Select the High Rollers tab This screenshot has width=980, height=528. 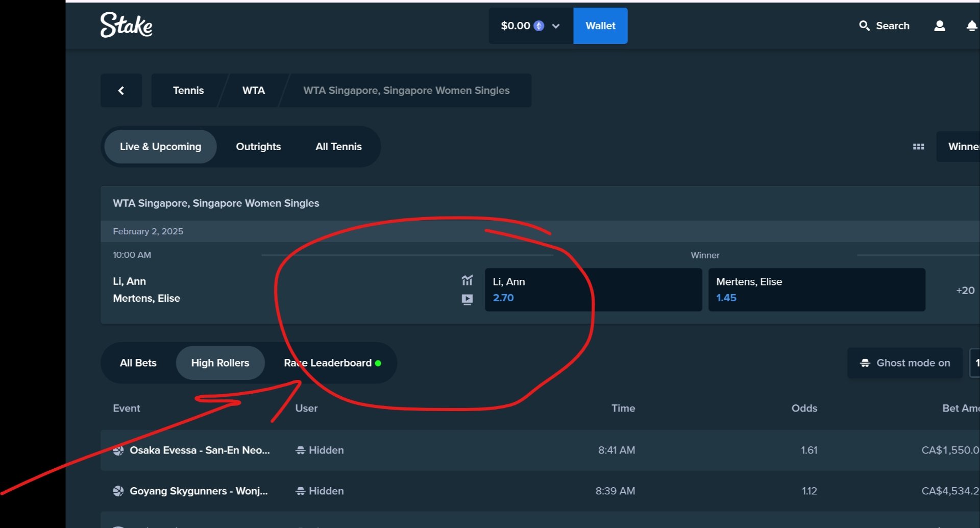pyautogui.click(x=220, y=363)
